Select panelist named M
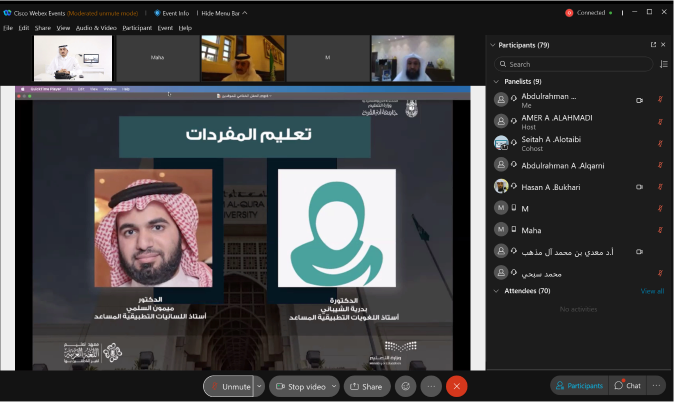Image resolution: width=674 pixels, height=402 pixels. tap(579, 208)
